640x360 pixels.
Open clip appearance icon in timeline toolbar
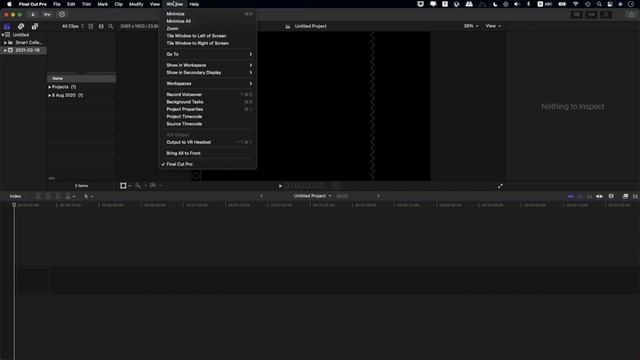611,196
